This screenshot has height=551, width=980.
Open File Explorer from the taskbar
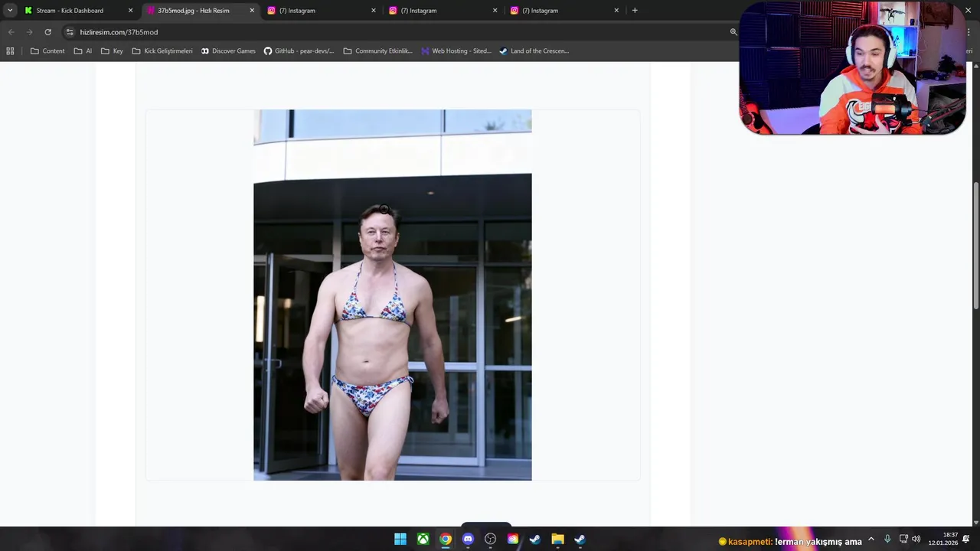click(x=557, y=540)
